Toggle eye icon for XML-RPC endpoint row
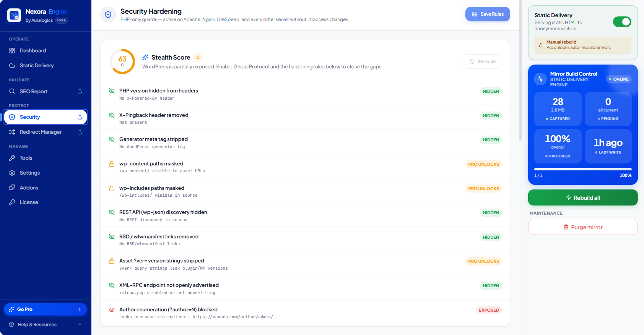 [x=112, y=285]
